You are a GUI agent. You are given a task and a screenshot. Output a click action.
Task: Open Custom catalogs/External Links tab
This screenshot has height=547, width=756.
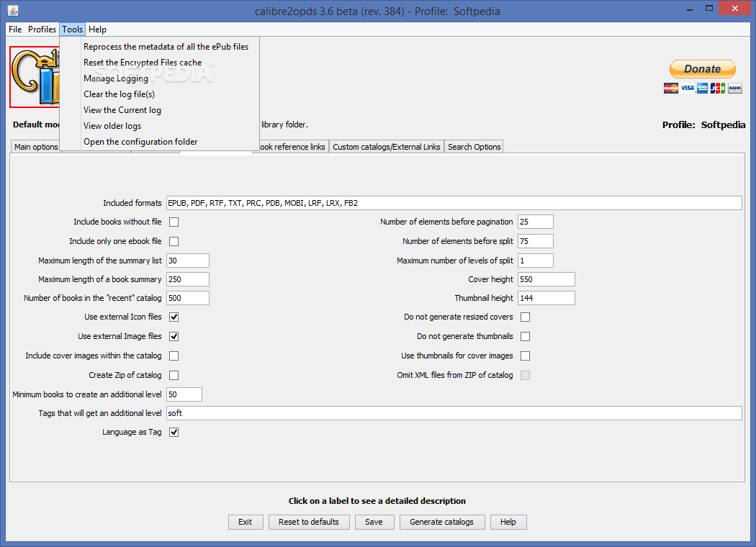tap(386, 147)
